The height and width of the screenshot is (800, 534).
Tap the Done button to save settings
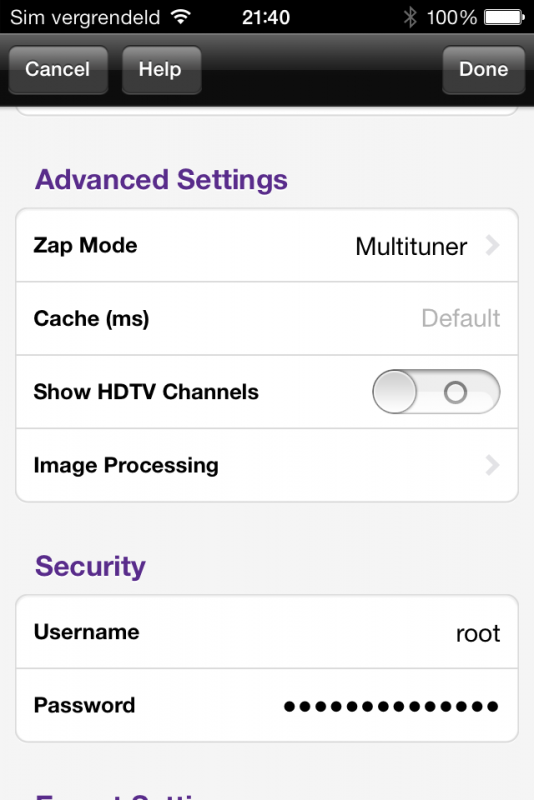(x=483, y=69)
